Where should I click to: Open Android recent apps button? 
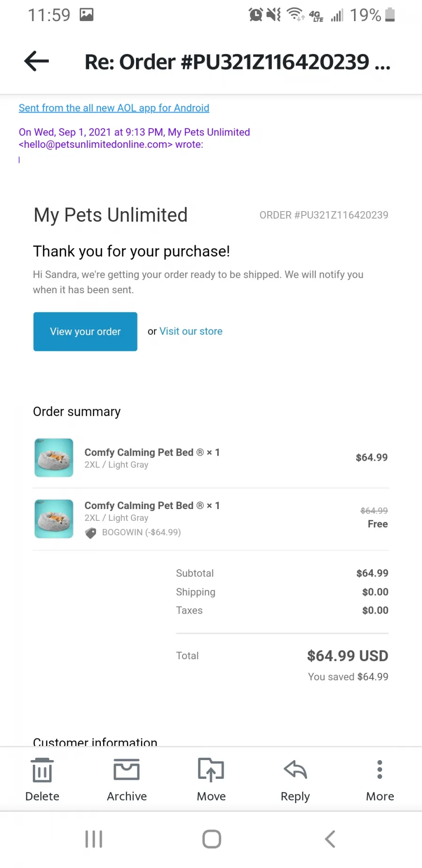click(x=94, y=839)
